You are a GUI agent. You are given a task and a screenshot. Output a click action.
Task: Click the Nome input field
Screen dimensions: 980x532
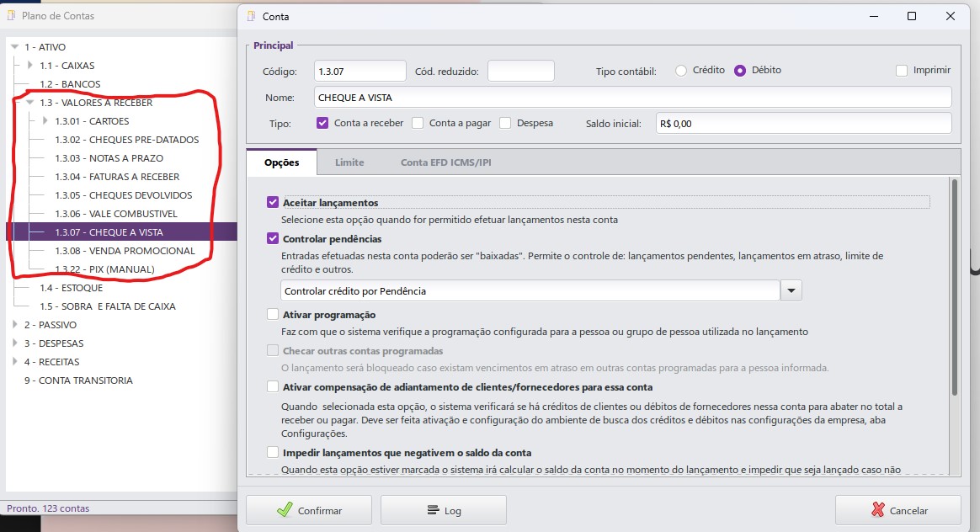tap(631, 98)
